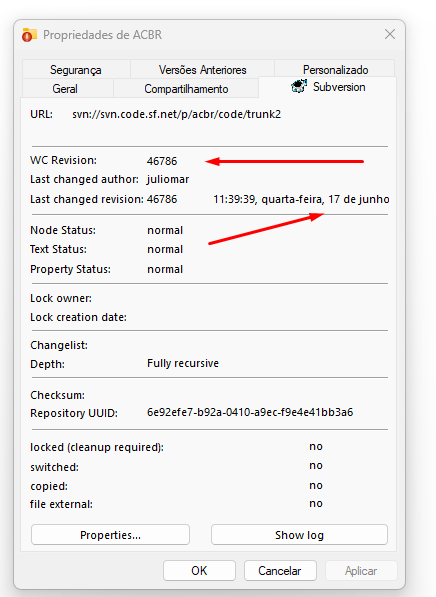Open the Show log button
436x597 pixels.
(299, 535)
